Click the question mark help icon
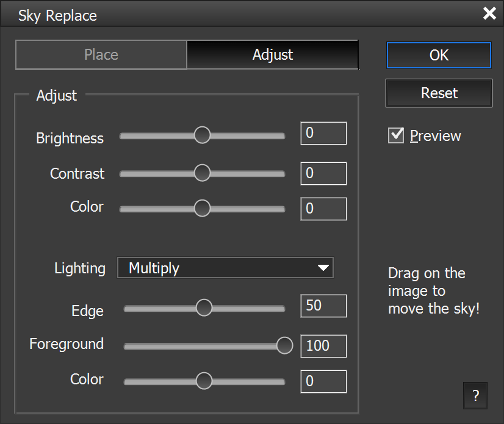Screen dimensions: 504x424 pos(475,397)
